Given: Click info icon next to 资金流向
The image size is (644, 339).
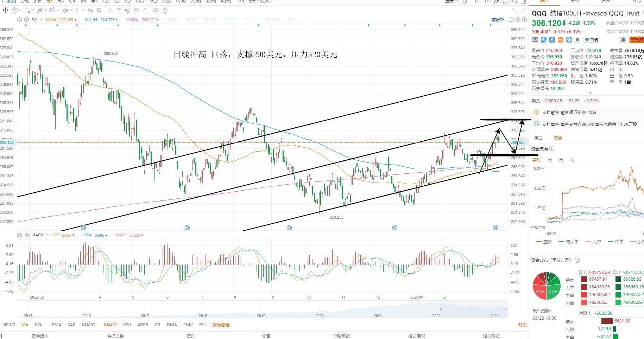Looking at the screenshot, I should (x=552, y=149).
